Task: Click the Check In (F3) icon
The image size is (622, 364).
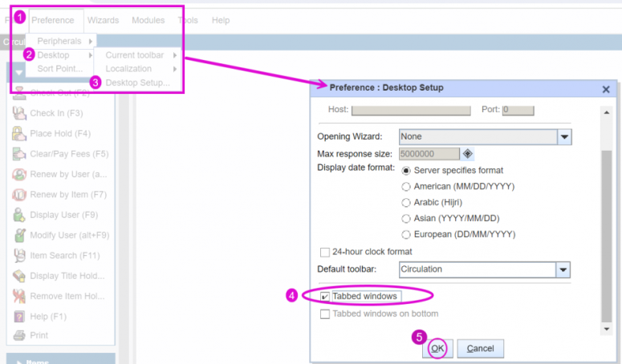Action: tap(19, 114)
